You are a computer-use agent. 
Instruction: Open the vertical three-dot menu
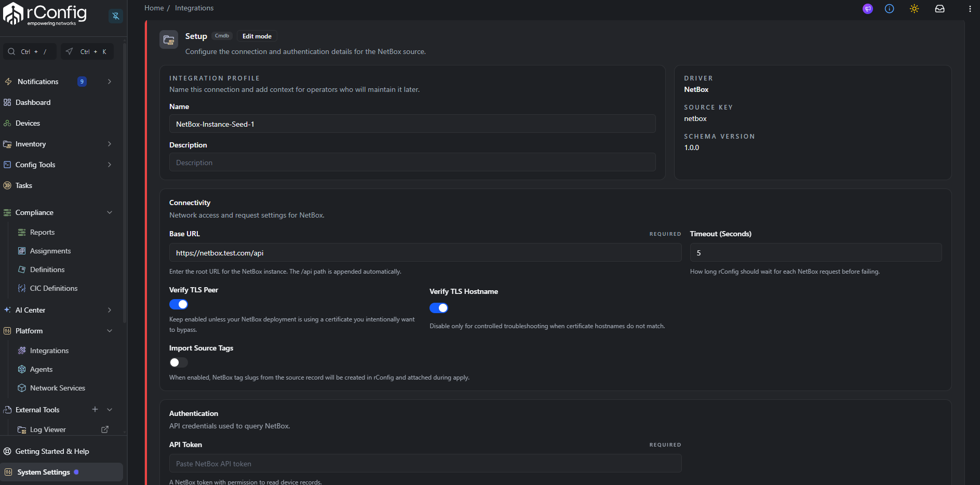(970, 9)
